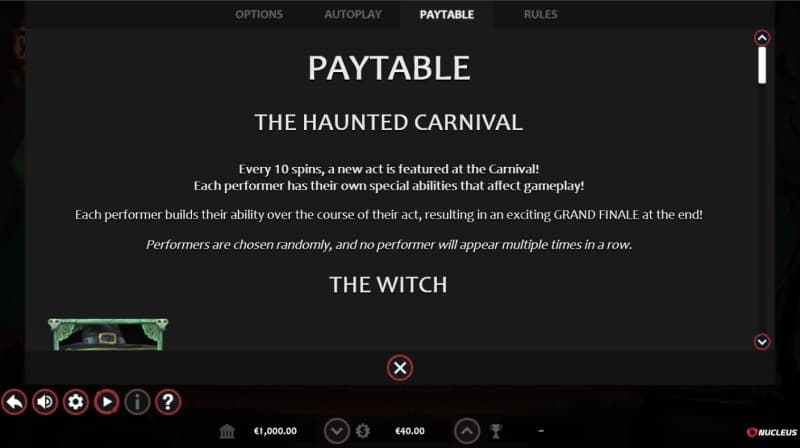Switch to the Autoplay tab
The height and width of the screenshot is (448, 800).
(353, 14)
